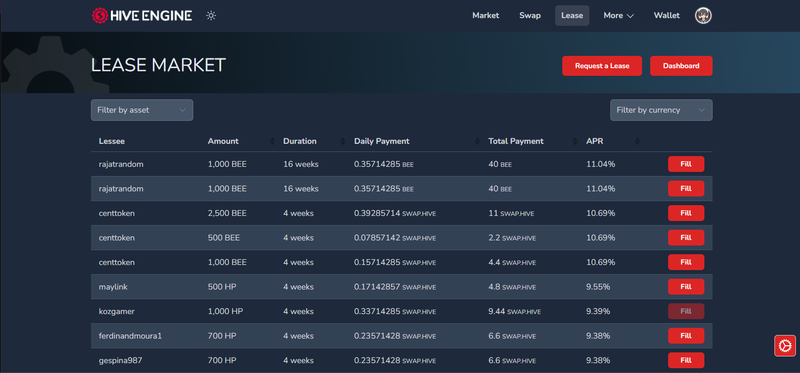Click the Hive Engine logo

[x=142, y=15]
